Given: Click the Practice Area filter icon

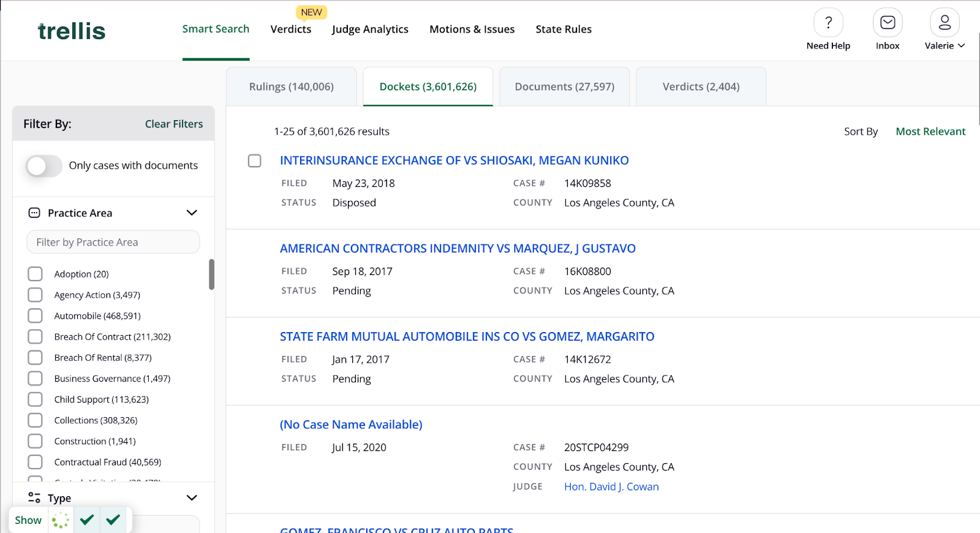Looking at the screenshot, I should click(34, 213).
